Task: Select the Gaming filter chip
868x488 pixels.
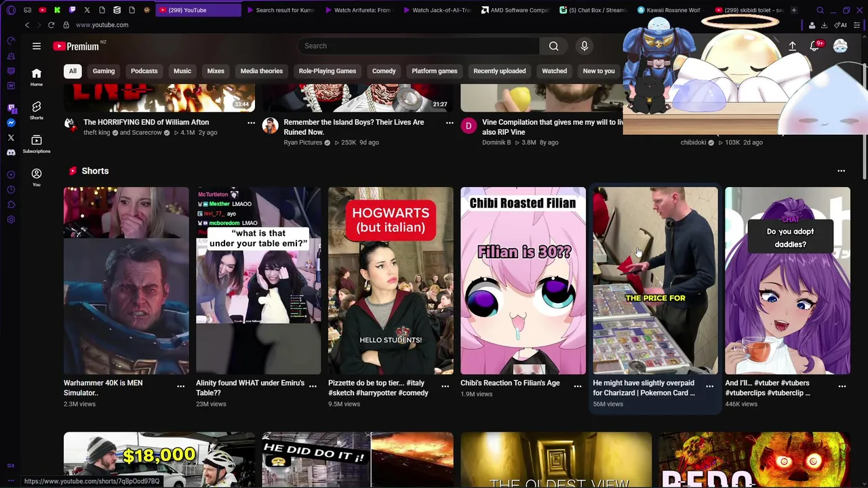Action: pyautogui.click(x=104, y=71)
